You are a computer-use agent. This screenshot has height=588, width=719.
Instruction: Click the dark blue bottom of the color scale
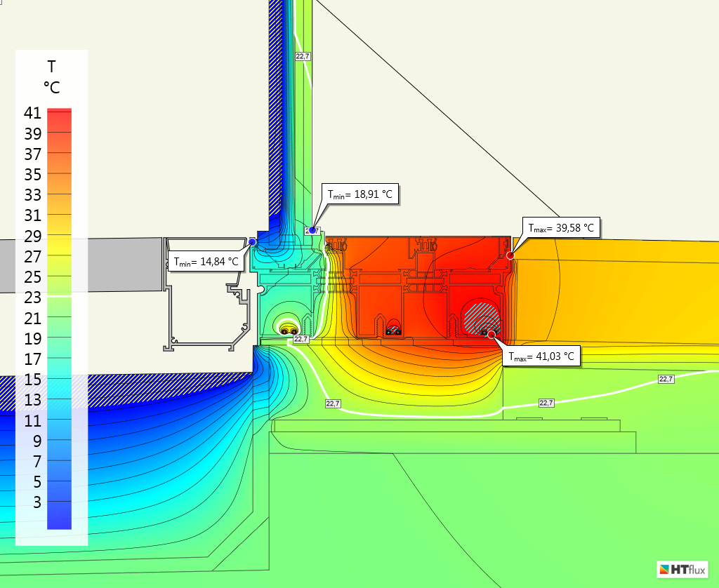click(x=59, y=523)
